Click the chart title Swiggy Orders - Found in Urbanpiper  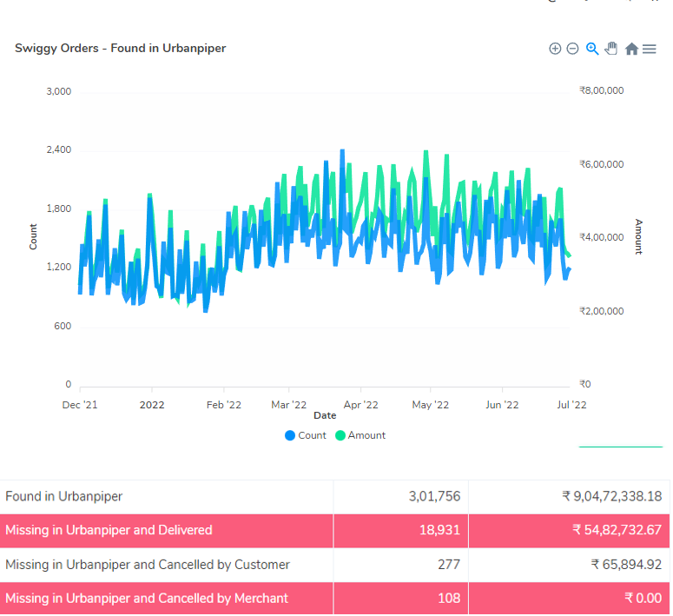point(120,48)
